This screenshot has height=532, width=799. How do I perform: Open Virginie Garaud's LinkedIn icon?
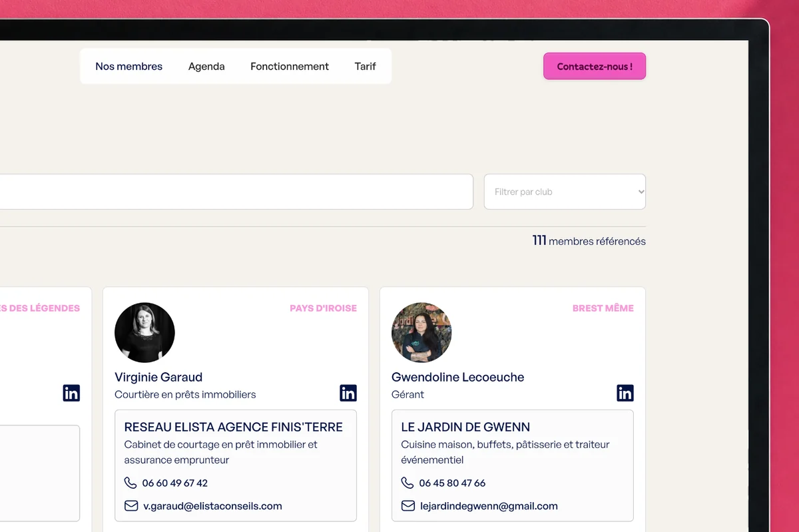pyautogui.click(x=348, y=393)
